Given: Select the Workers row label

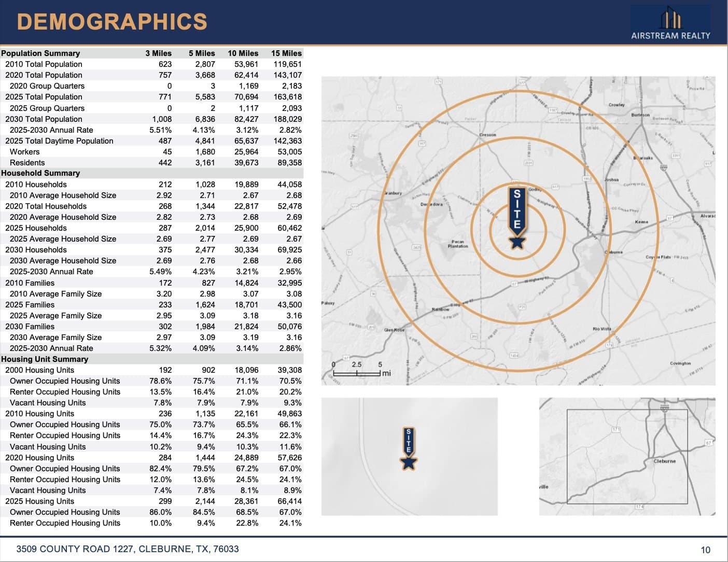Looking at the screenshot, I should coord(24,151).
